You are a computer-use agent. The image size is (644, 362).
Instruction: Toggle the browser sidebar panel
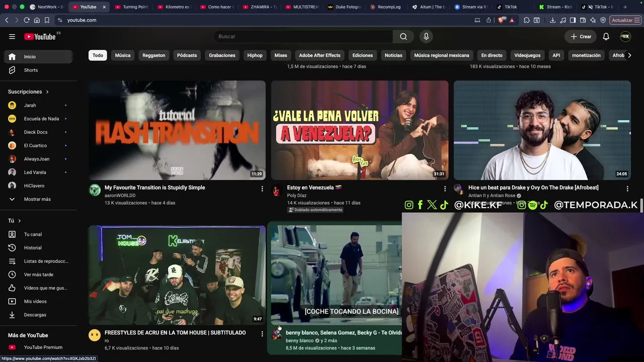[573, 20]
